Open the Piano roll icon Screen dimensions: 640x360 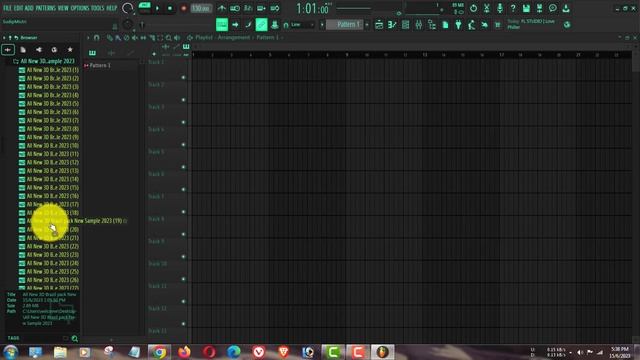(x=392, y=25)
